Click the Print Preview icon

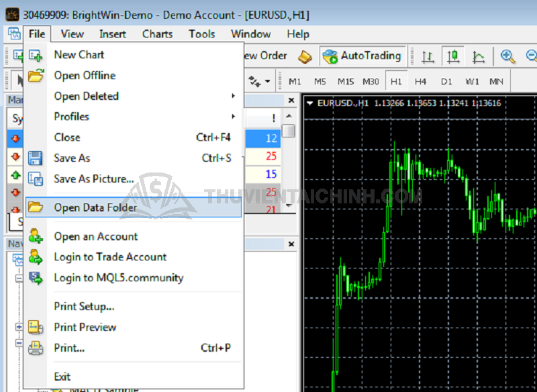36,328
